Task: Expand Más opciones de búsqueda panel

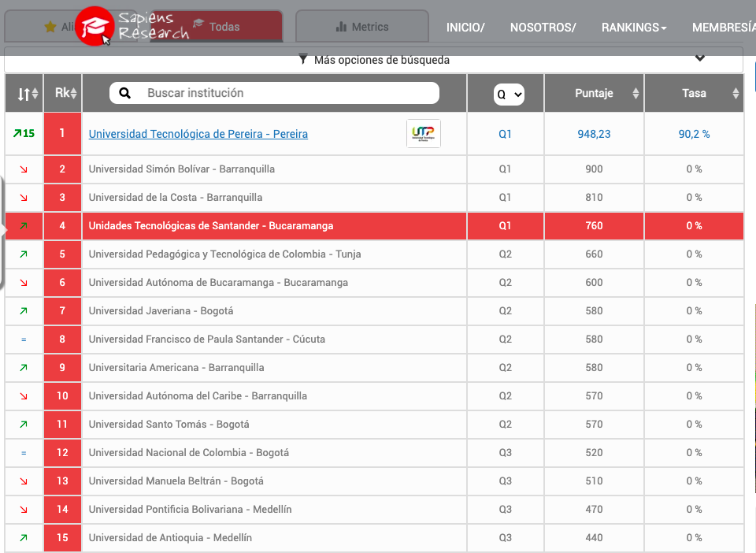Action: pos(373,60)
